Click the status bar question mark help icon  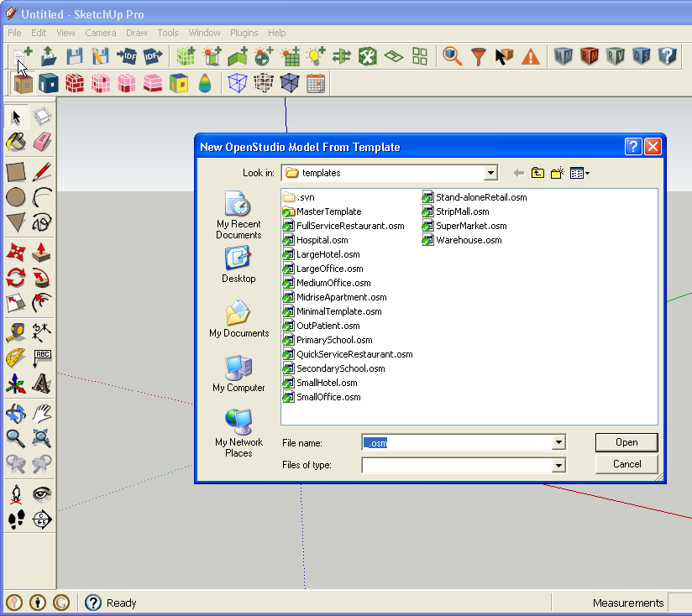[x=93, y=603]
